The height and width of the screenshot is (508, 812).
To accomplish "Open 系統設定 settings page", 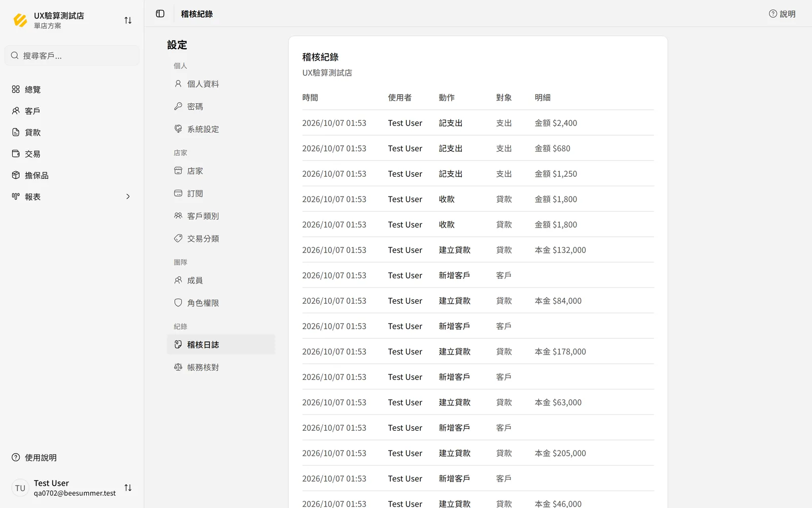I will coord(221,129).
